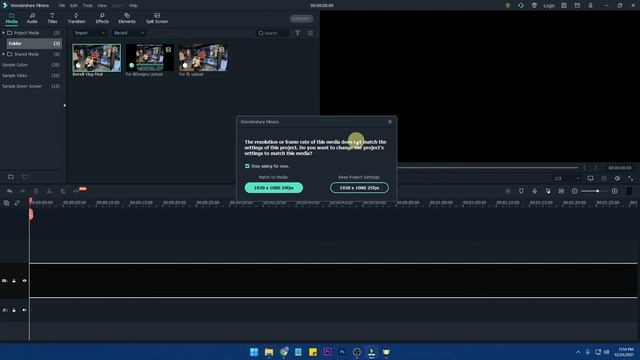
Task: Choose Match to Media 1920x1080 24fps
Action: (x=273, y=188)
